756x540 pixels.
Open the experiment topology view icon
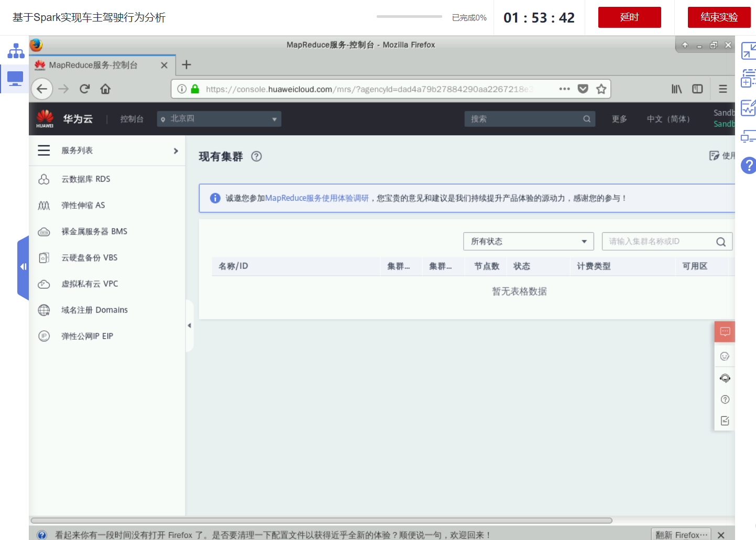coord(15,50)
